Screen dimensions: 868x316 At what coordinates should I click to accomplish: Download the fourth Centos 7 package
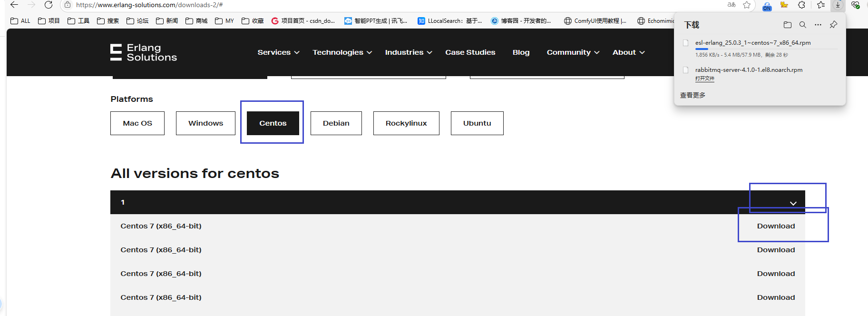(776, 297)
